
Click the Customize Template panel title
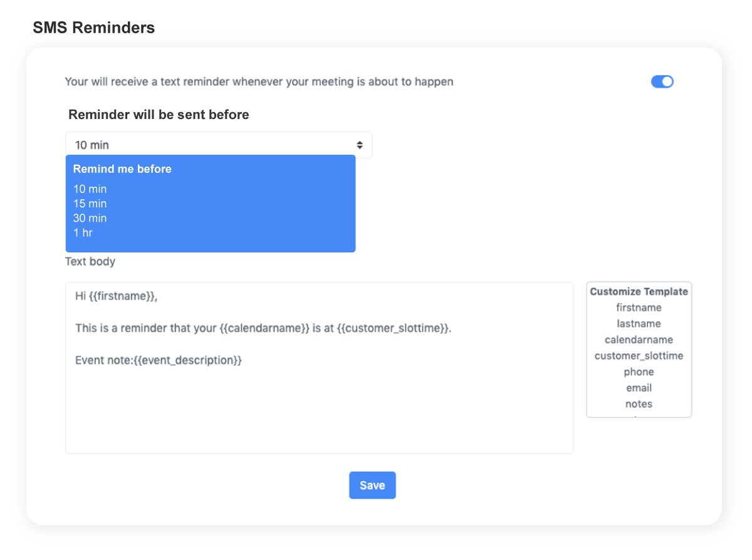(639, 291)
